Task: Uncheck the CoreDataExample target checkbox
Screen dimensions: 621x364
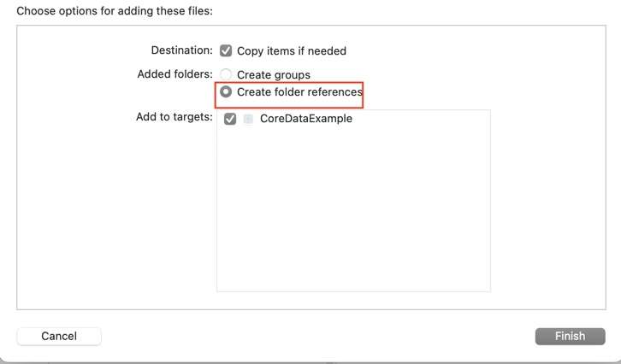Action: pos(229,120)
